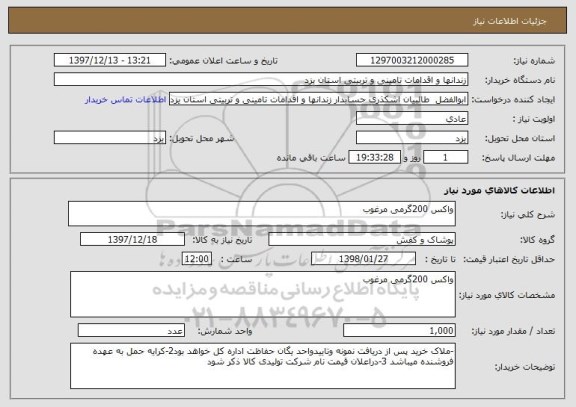Click the شهر محل تحویل field

110,138
